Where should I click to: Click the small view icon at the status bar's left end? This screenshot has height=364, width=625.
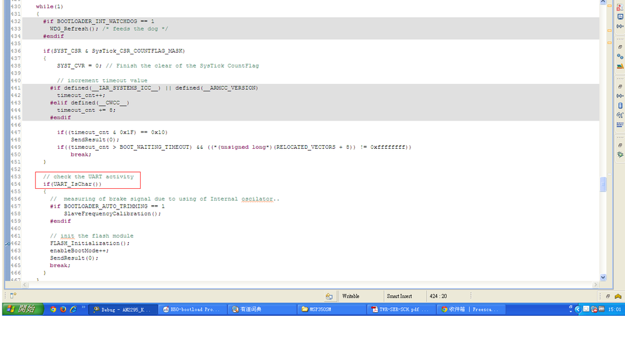tap(13, 296)
